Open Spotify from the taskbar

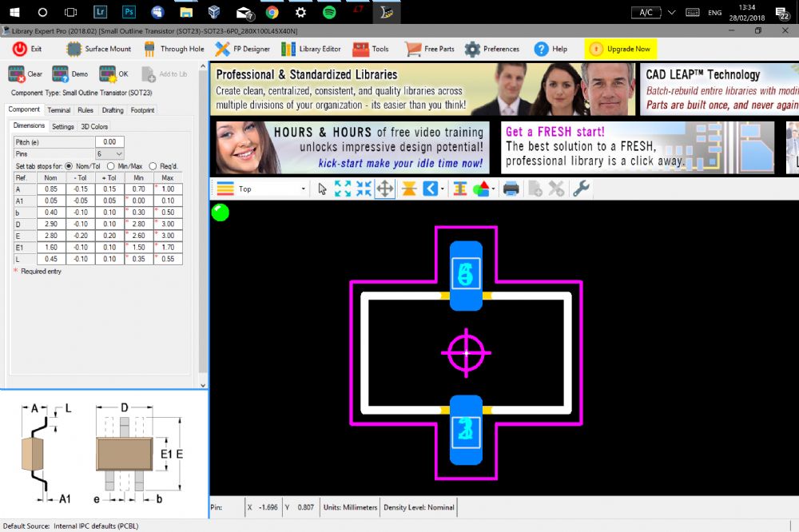[x=329, y=12]
